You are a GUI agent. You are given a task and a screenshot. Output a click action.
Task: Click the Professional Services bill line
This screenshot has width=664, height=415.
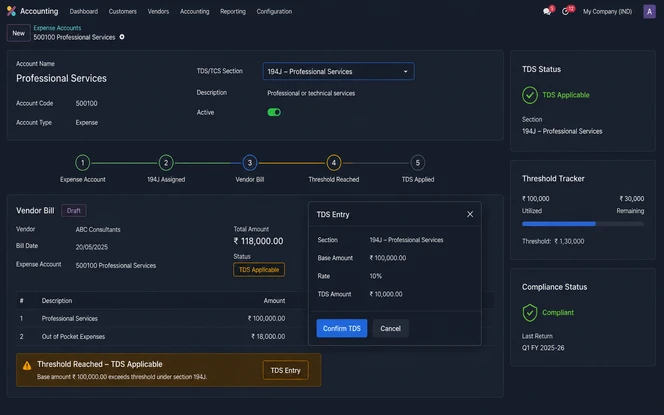click(69, 318)
